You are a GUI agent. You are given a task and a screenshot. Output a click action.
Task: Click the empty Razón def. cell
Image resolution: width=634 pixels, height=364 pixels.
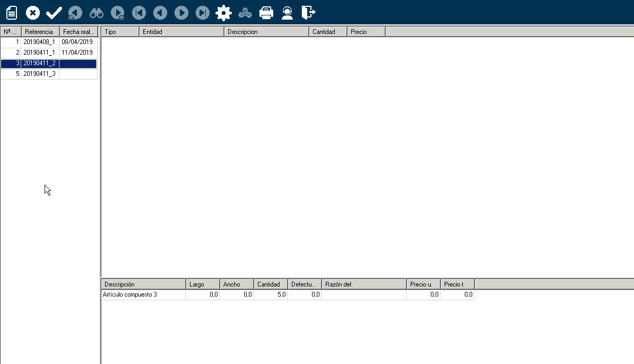(x=363, y=294)
